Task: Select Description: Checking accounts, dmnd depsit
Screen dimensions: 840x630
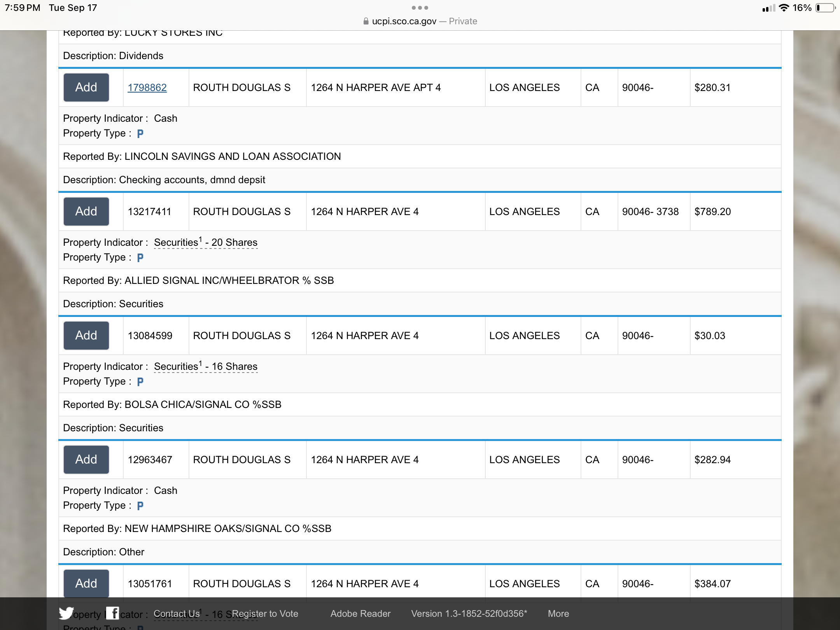Action: (x=164, y=180)
